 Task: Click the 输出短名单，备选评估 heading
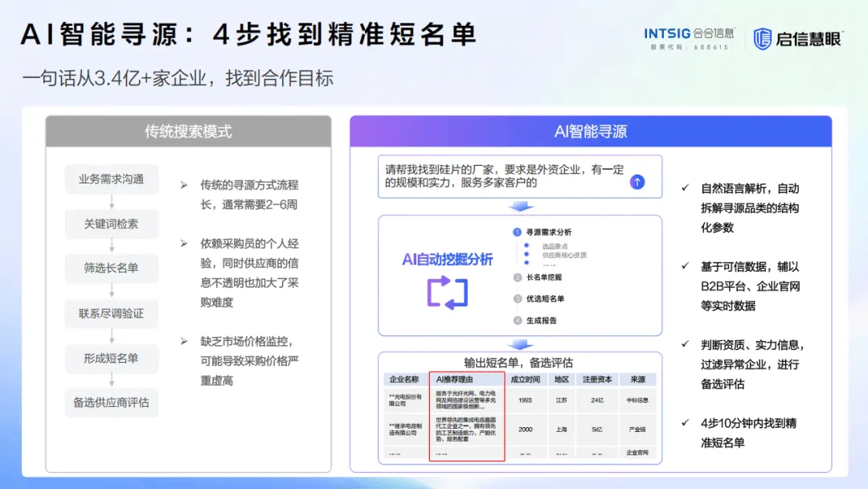coord(518,363)
